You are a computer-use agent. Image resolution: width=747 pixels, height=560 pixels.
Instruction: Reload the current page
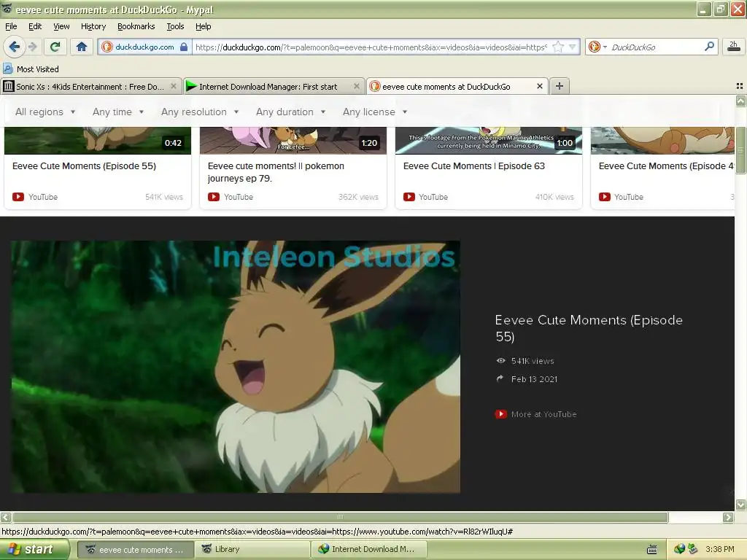[x=55, y=47]
